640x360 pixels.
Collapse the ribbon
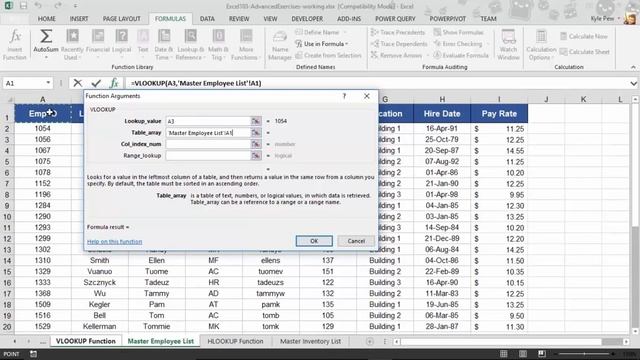[633, 67]
